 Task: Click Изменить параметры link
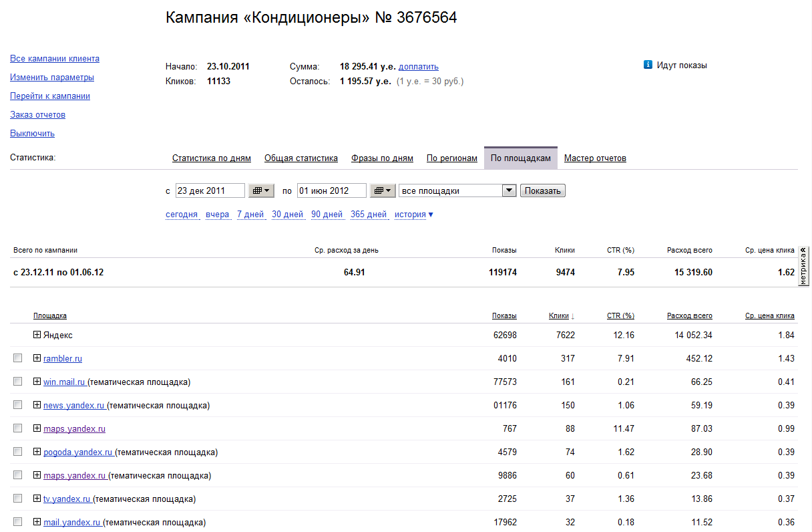(x=52, y=78)
